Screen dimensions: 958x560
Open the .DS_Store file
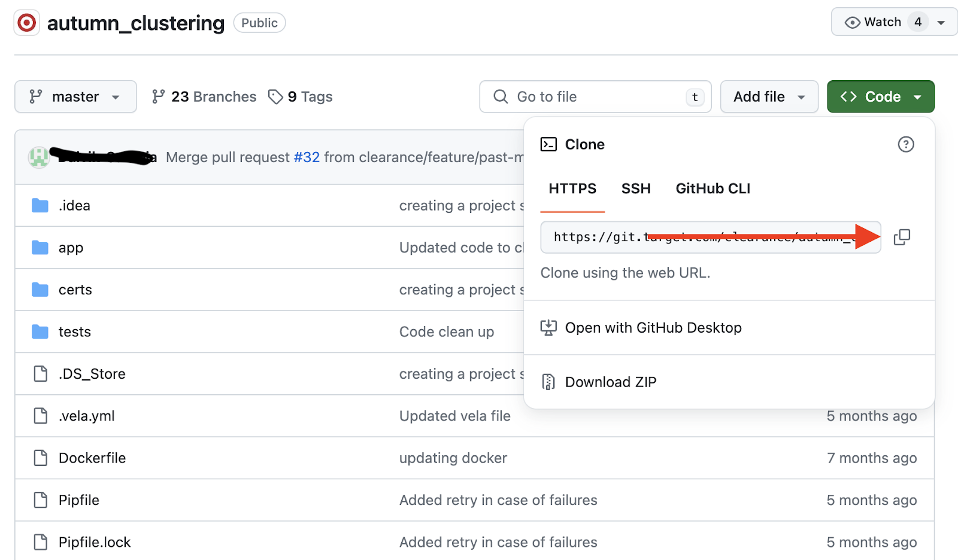click(x=92, y=374)
